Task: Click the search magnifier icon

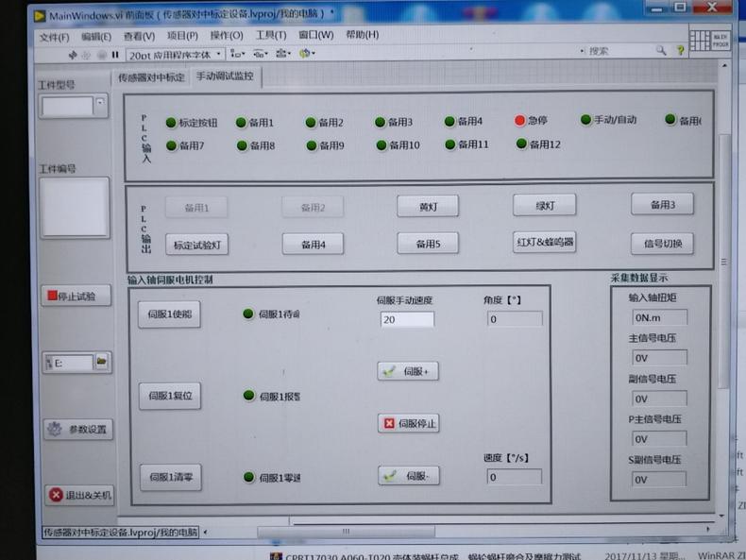Action: pos(661,50)
